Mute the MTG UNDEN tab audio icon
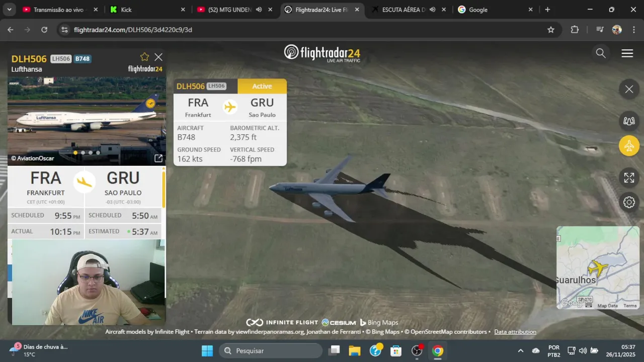644x362 pixels. tap(259, 10)
